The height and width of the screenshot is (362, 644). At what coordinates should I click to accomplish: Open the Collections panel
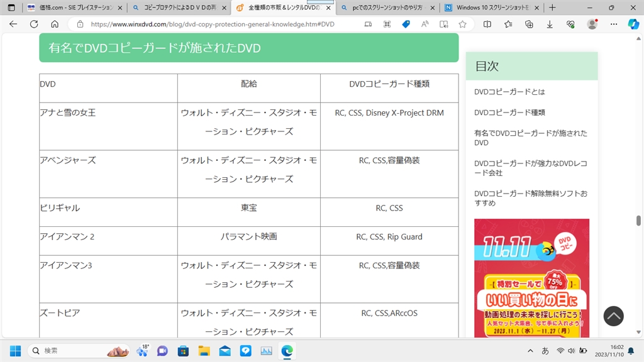click(x=529, y=25)
